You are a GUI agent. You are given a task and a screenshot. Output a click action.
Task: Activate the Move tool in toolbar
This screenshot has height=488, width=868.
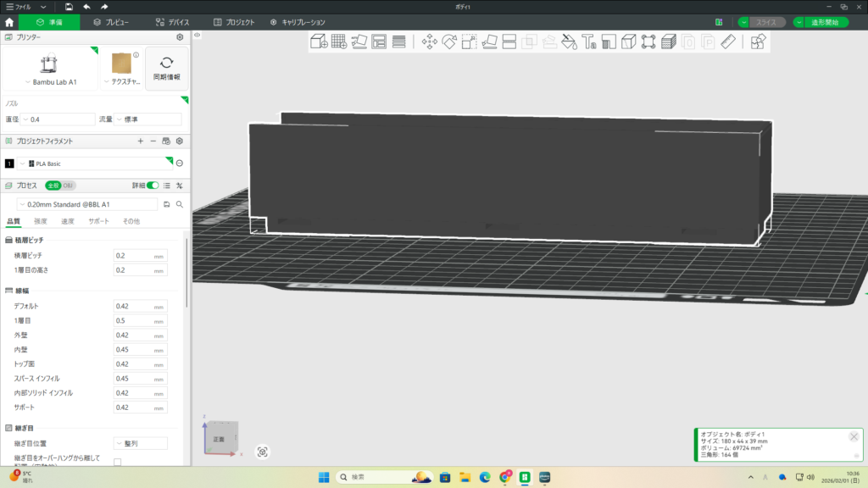point(430,42)
